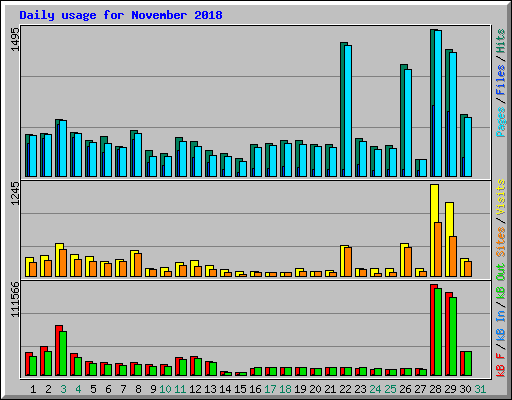Click day 18 on the x-axis
This screenshot has height=400, width=512.
[x=285, y=389]
